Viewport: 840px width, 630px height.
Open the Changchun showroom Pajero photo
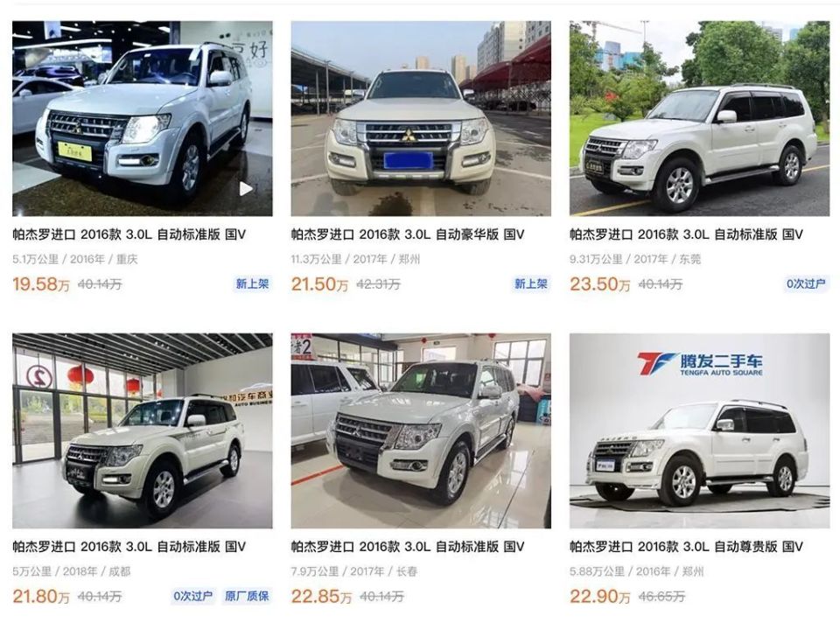coord(421,430)
